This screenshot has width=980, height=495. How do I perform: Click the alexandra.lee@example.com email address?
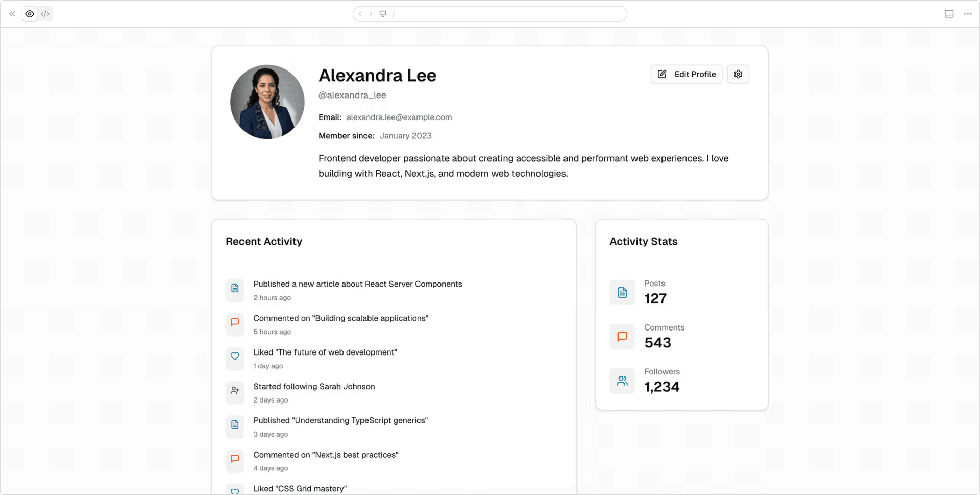tap(399, 117)
